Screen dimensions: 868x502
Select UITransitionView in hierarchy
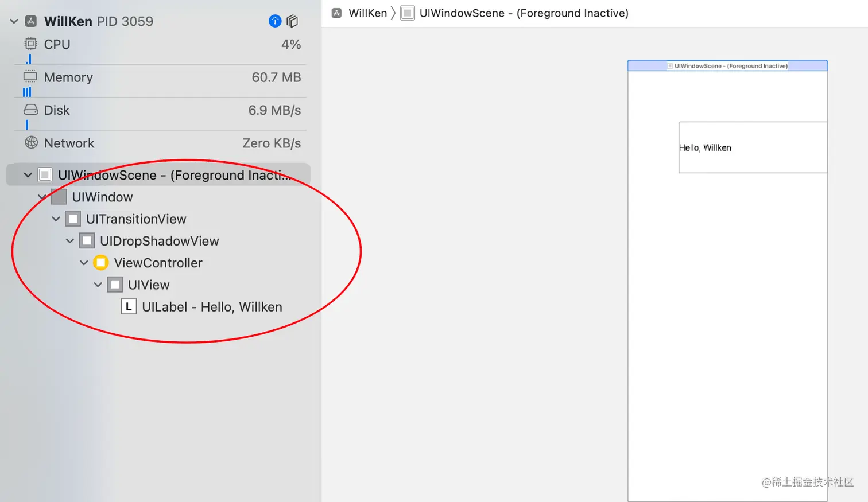(136, 219)
